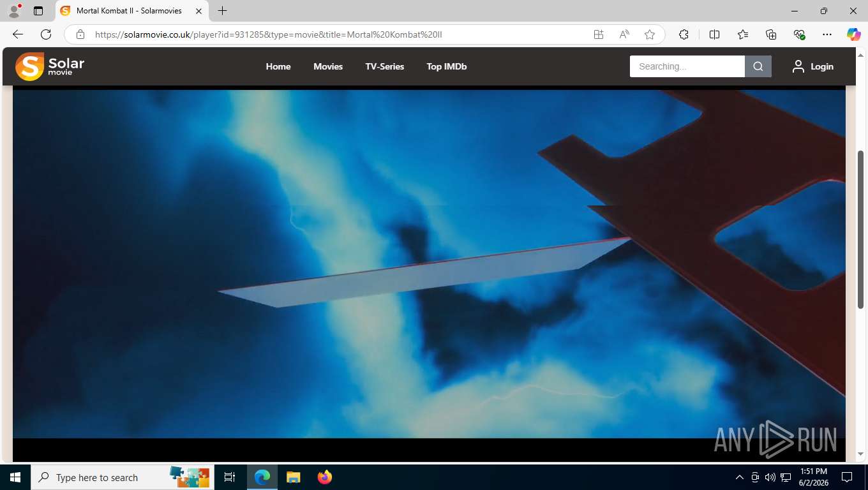
Task: Launch Firefox from taskbar
Action: click(x=325, y=477)
